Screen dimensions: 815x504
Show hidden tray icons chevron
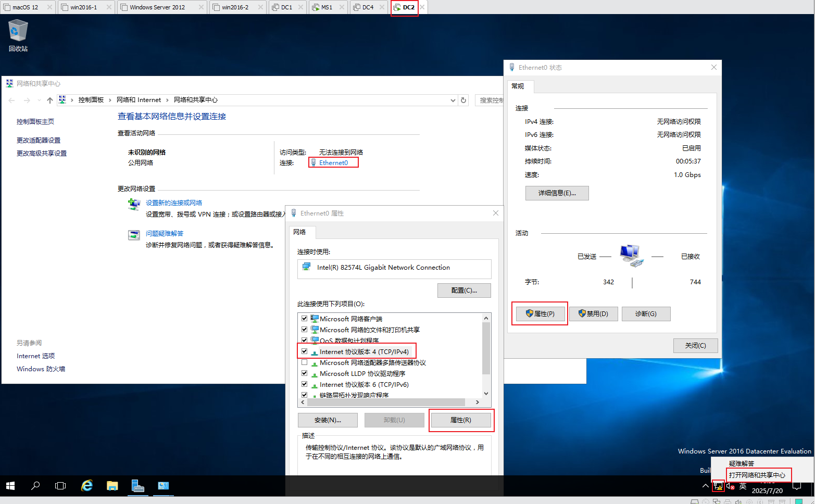[705, 486]
